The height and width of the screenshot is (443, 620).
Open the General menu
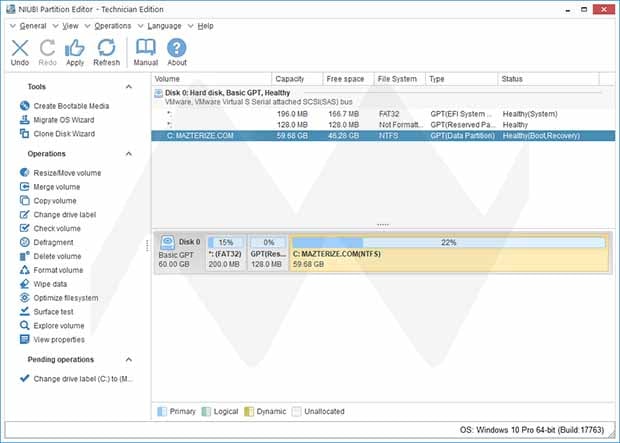click(33, 26)
